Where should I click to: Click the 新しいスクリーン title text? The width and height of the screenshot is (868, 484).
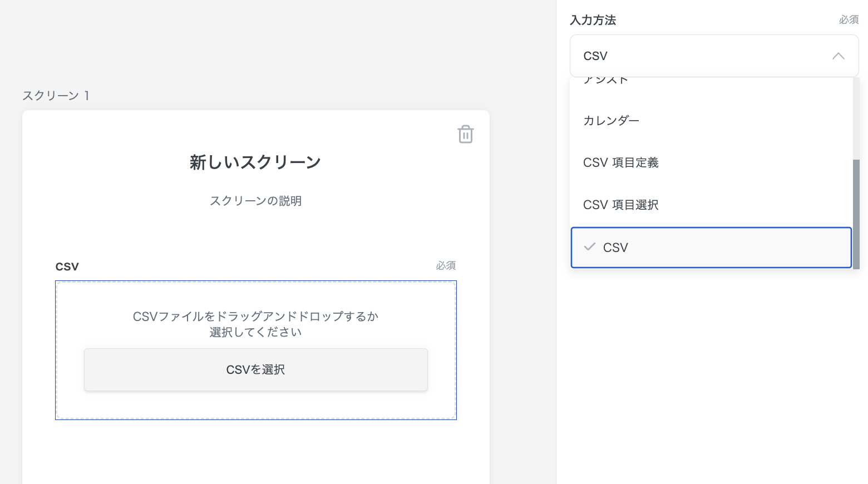tap(255, 162)
